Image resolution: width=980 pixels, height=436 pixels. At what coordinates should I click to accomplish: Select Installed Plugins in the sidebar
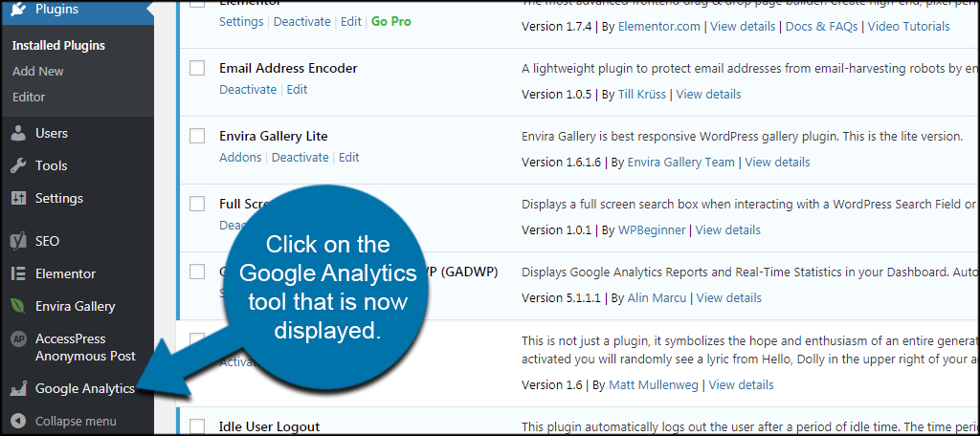pos(58,45)
